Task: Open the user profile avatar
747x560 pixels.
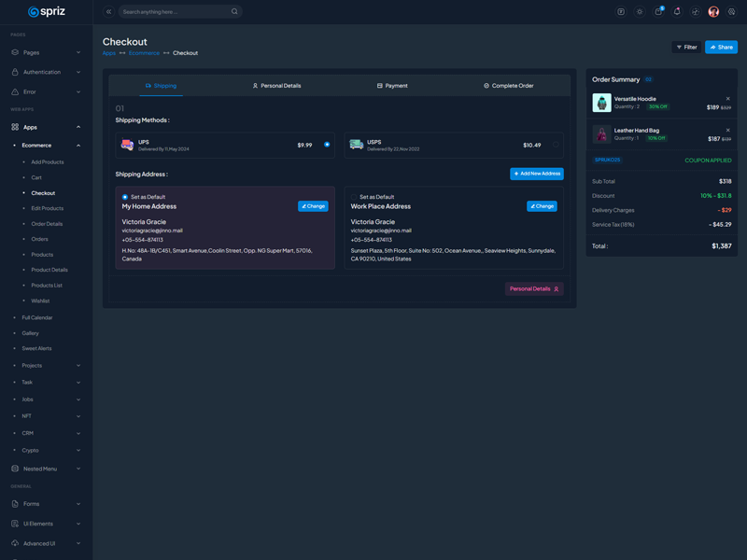Action: [x=713, y=12]
